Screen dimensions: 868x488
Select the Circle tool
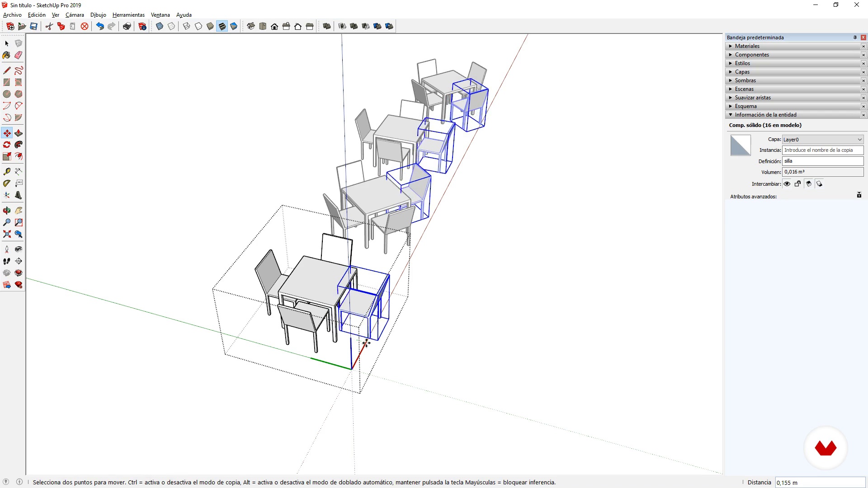(7, 94)
